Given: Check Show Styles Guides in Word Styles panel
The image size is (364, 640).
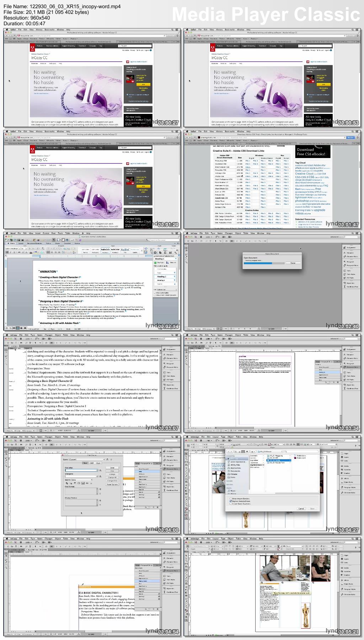Looking at the screenshot, I should [155, 293].
